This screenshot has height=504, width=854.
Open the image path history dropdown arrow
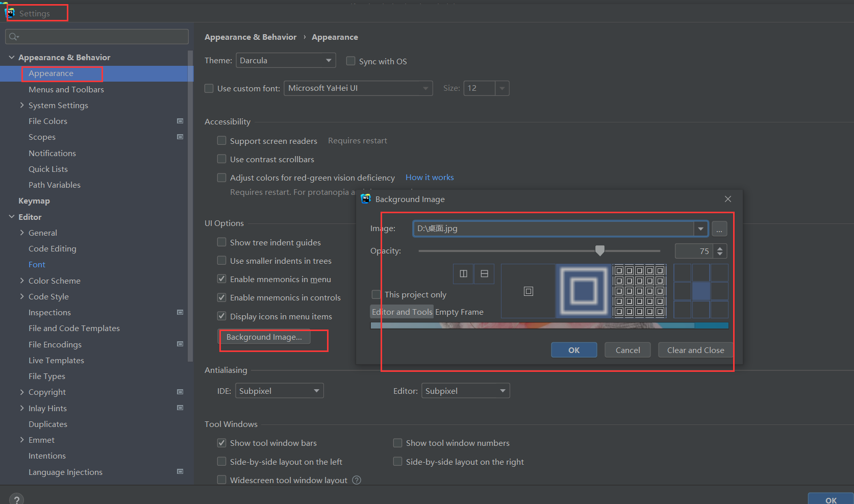[701, 229]
